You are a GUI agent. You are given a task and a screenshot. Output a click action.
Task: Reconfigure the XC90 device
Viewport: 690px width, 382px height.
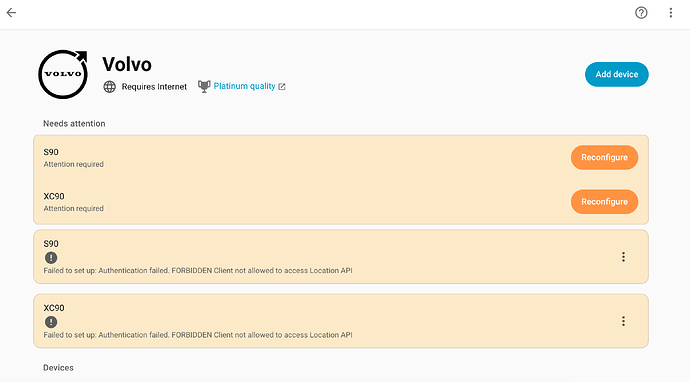pos(604,202)
